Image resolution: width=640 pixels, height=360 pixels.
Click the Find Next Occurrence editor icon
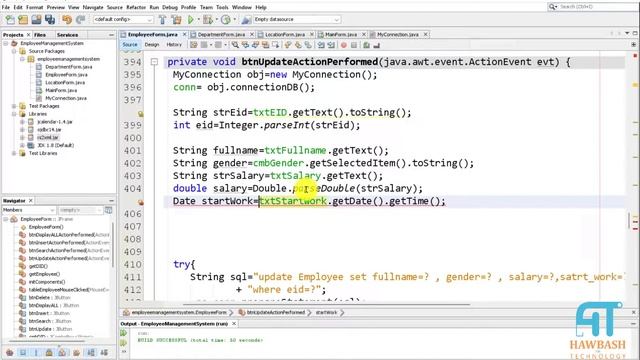coord(256,45)
